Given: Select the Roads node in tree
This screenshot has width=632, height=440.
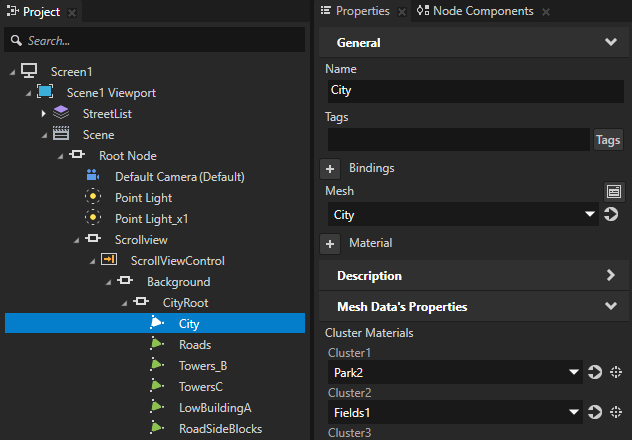Looking at the screenshot, I should point(194,344).
